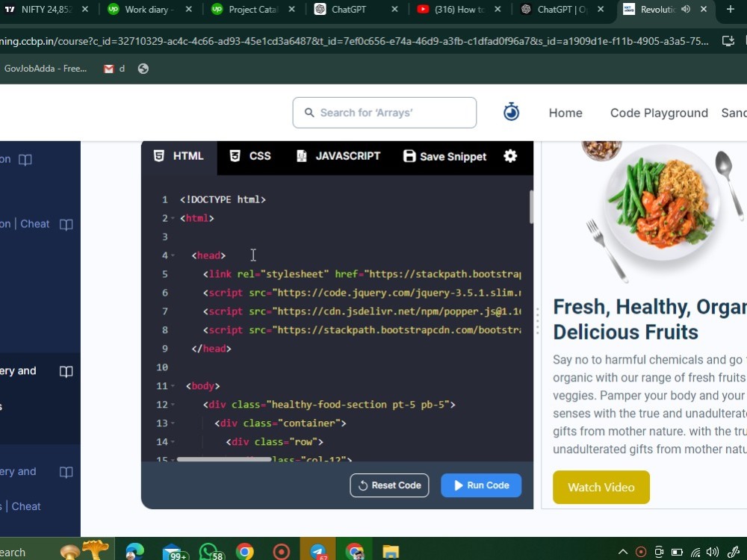This screenshot has width=747, height=560.
Task: Open Microsoft Edge from the taskbar
Action: [x=134, y=552]
